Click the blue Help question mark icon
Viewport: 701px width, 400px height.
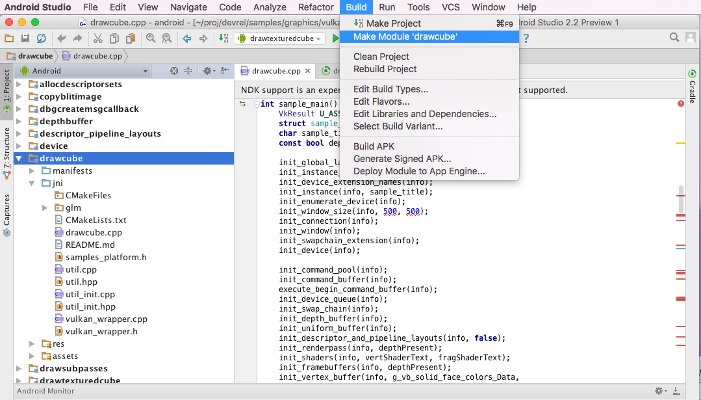[x=526, y=38]
